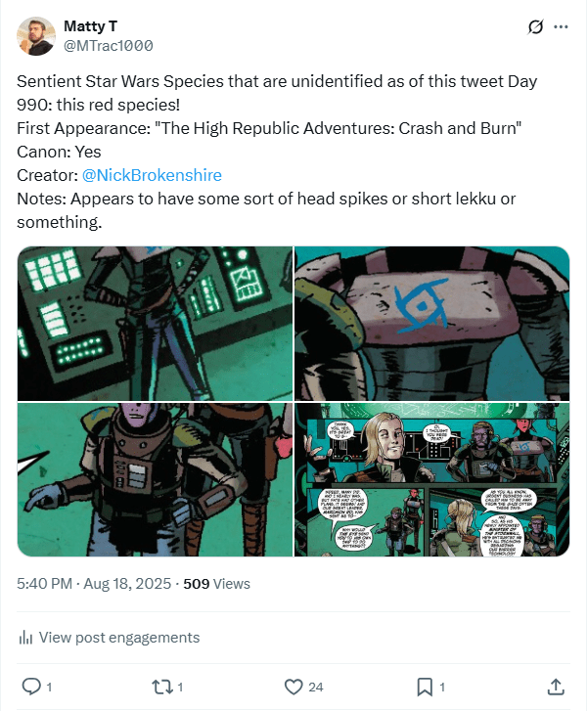
Task: Open the @MTrac1000 handle
Action: [x=108, y=46]
